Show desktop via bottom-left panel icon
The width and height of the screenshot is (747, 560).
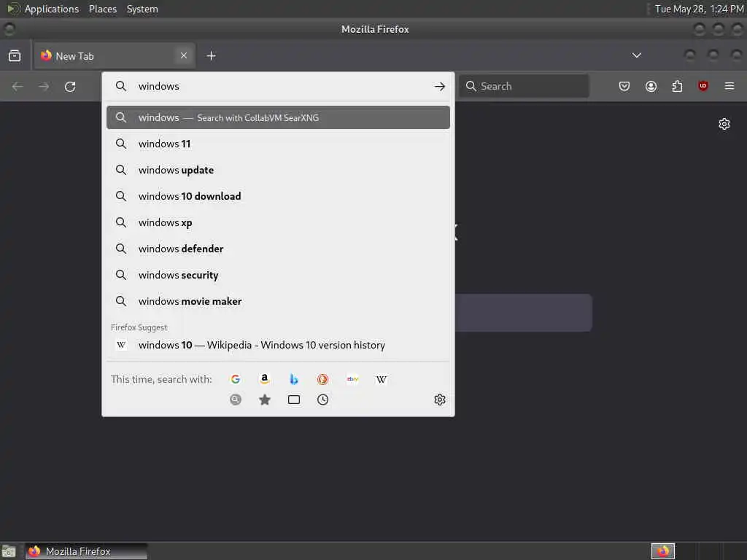pos(9,551)
